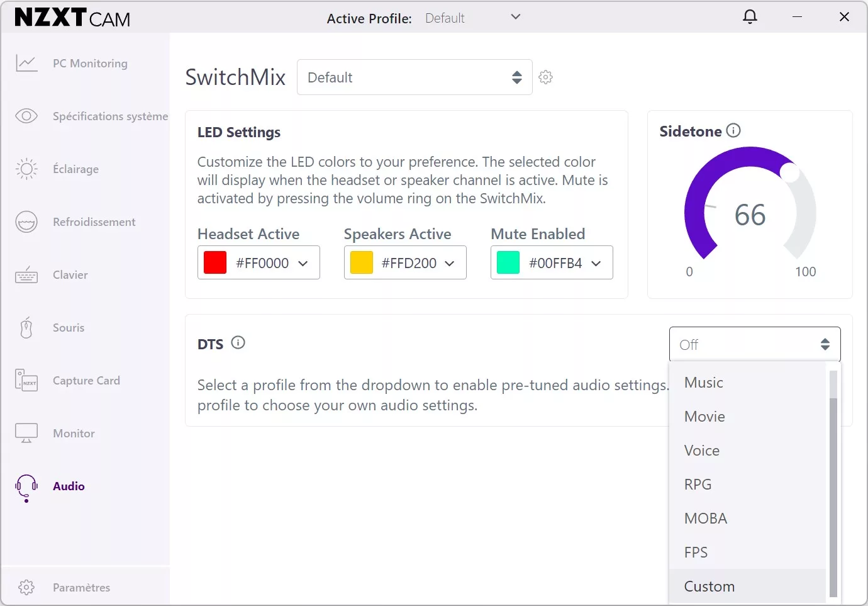Open the notifications bell icon
Screen dimensions: 868x606
(x=750, y=17)
